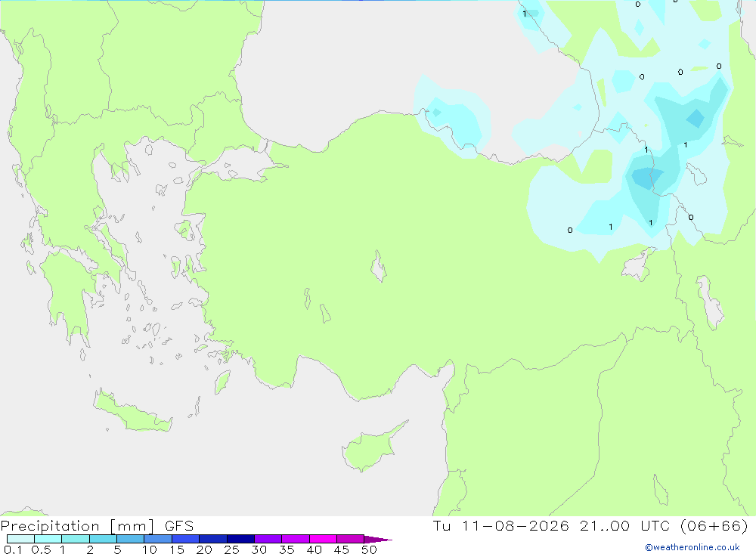Click the 0.1–0.5 mm lightest cyan legend swatch
Image resolution: width=756 pixels, height=554 pixels.
click(20, 539)
